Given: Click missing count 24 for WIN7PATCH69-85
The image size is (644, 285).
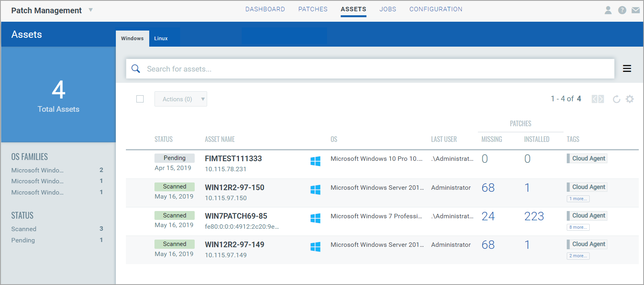Looking at the screenshot, I should tap(488, 216).
